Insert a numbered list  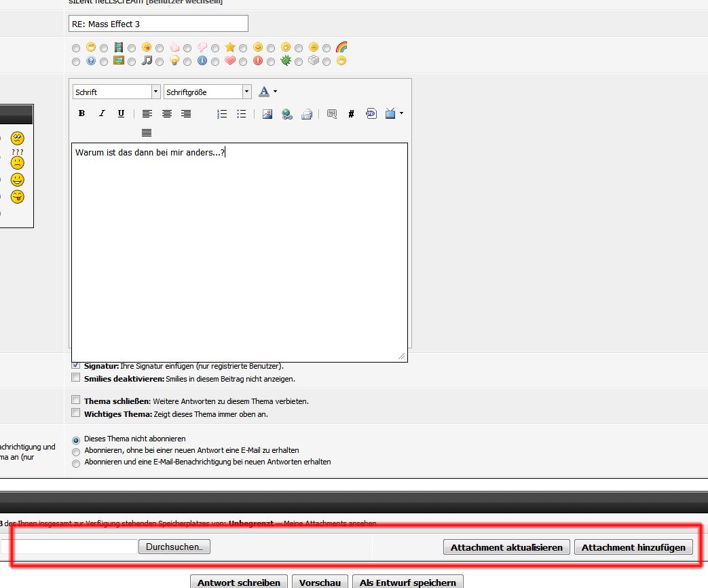(222, 114)
